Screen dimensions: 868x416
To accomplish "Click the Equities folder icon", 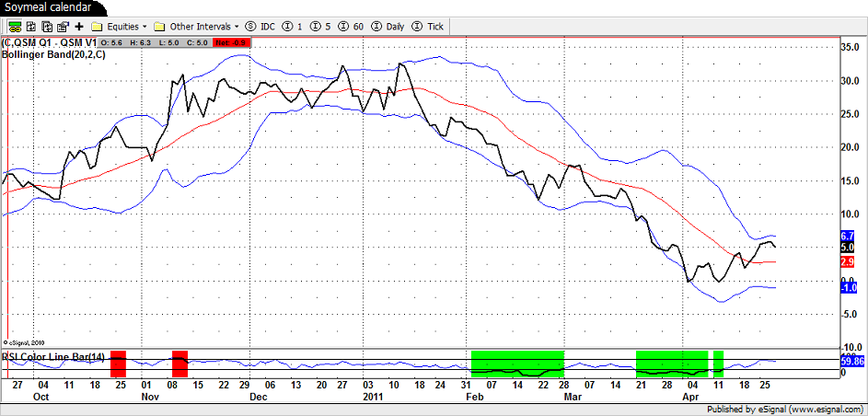I will point(96,27).
